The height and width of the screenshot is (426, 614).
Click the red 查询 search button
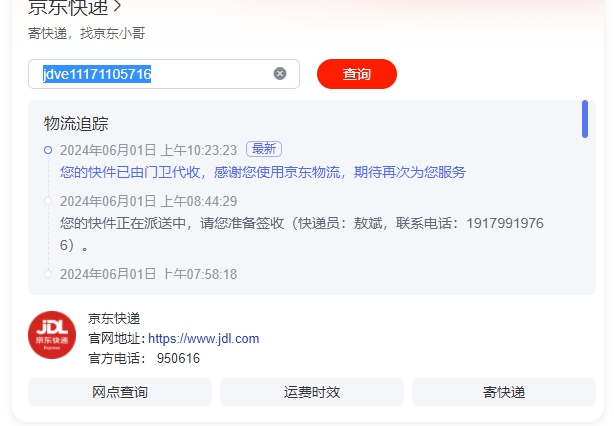coord(357,74)
